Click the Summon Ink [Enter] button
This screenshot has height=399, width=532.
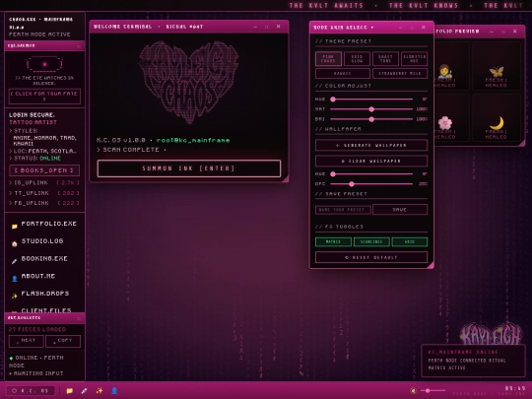pos(189,168)
